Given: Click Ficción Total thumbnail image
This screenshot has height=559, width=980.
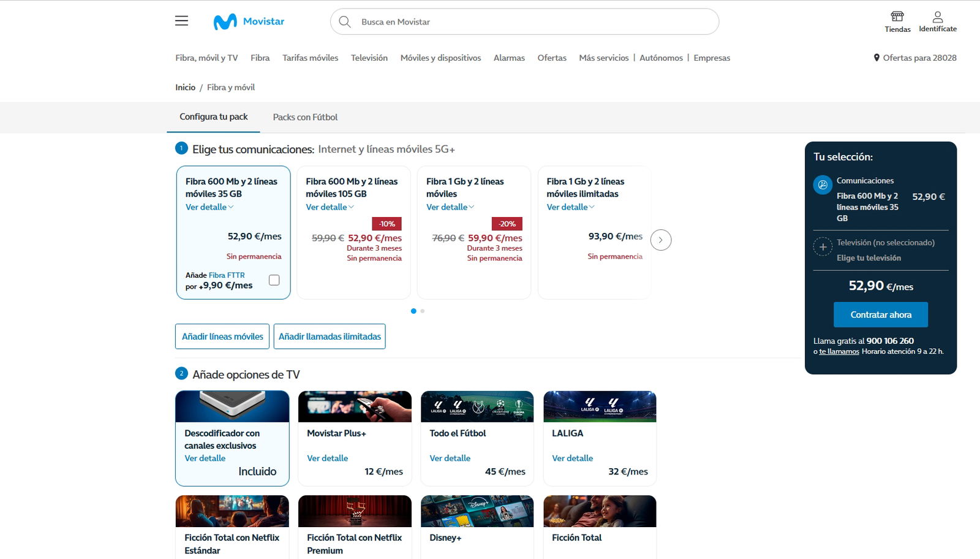Looking at the screenshot, I should (x=600, y=511).
